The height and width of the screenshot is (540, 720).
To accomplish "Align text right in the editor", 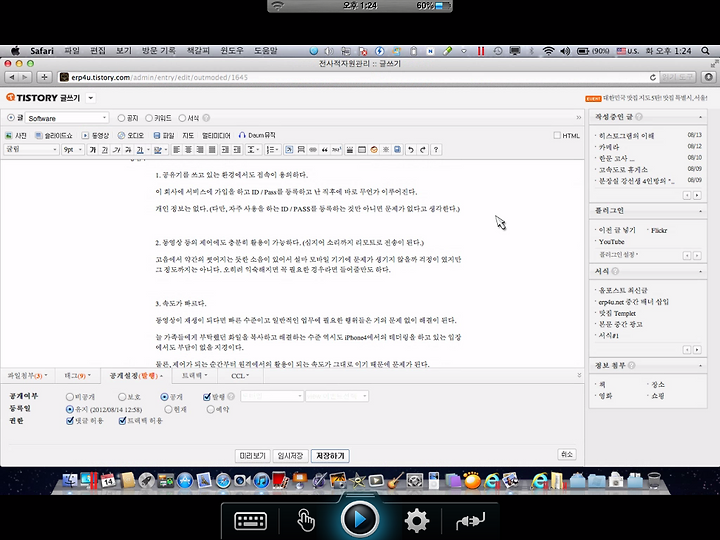I will tap(200, 150).
